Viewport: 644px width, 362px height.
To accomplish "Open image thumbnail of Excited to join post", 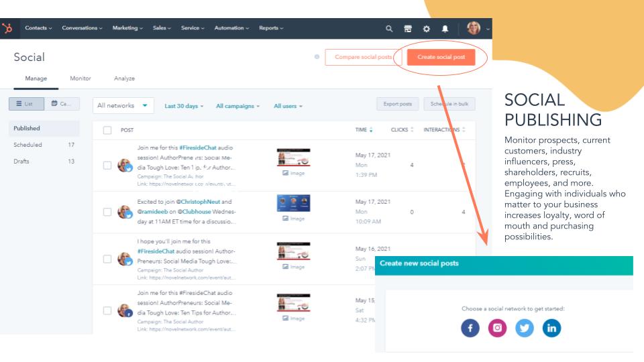I will click(x=293, y=203).
